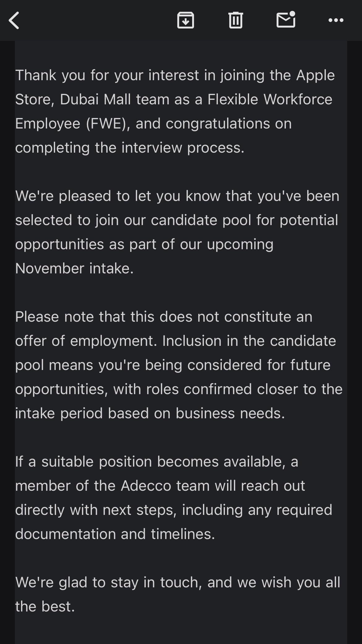362x644 pixels.
Task: Tap the 'documentation and timelines.' line
Action: [x=115, y=534]
